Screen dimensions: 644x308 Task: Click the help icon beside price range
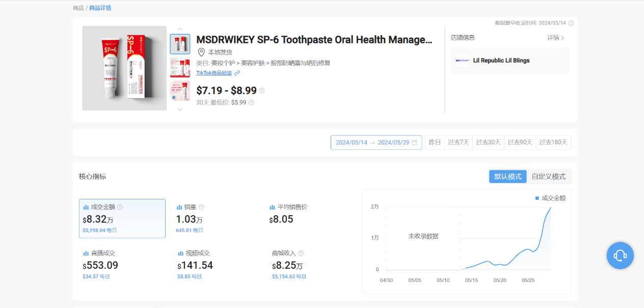(x=262, y=91)
